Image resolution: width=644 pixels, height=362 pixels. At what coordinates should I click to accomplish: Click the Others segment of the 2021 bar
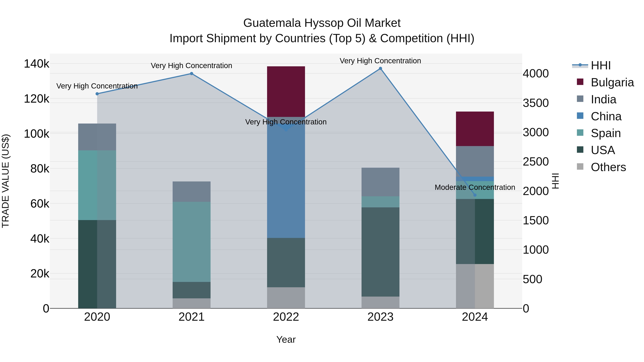click(191, 304)
